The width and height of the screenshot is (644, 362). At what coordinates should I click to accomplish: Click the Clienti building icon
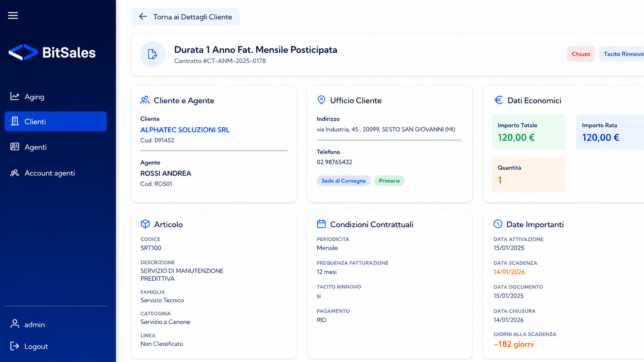[x=15, y=121]
